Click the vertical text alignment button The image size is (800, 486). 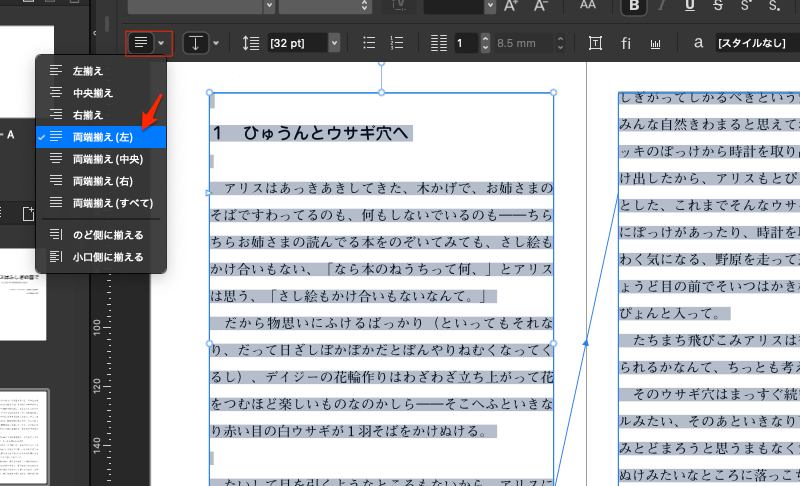pos(195,43)
